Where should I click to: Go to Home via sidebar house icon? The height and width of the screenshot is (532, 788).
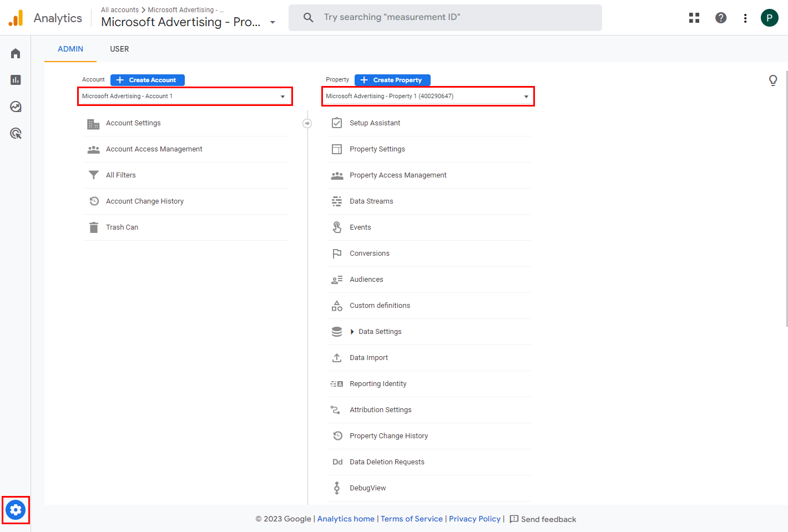tap(16, 53)
